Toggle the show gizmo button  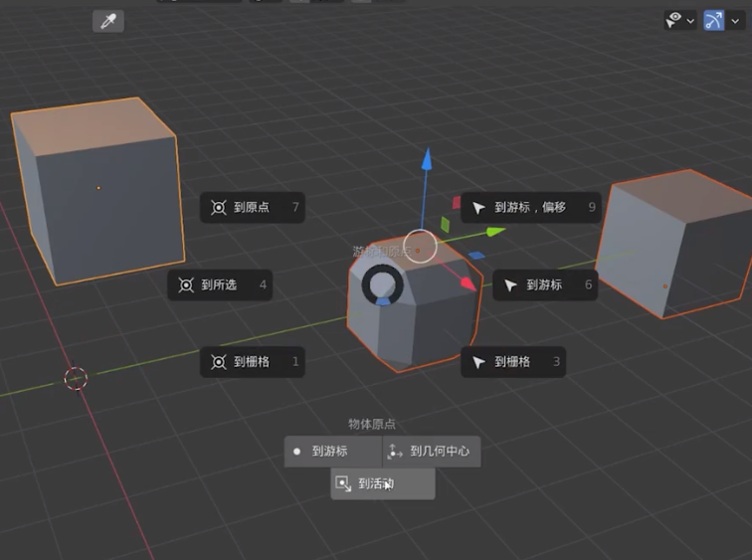pyautogui.click(x=713, y=21)
